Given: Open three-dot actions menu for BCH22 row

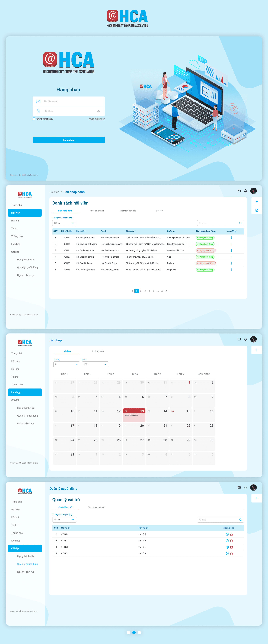Looking at the screenshot, I should click(231, 238).
